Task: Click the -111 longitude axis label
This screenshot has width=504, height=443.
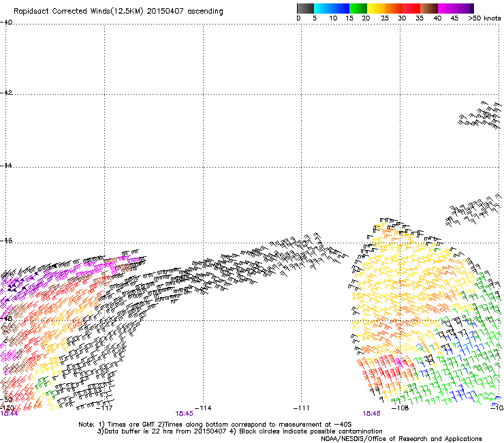Action: click(302, 408)
